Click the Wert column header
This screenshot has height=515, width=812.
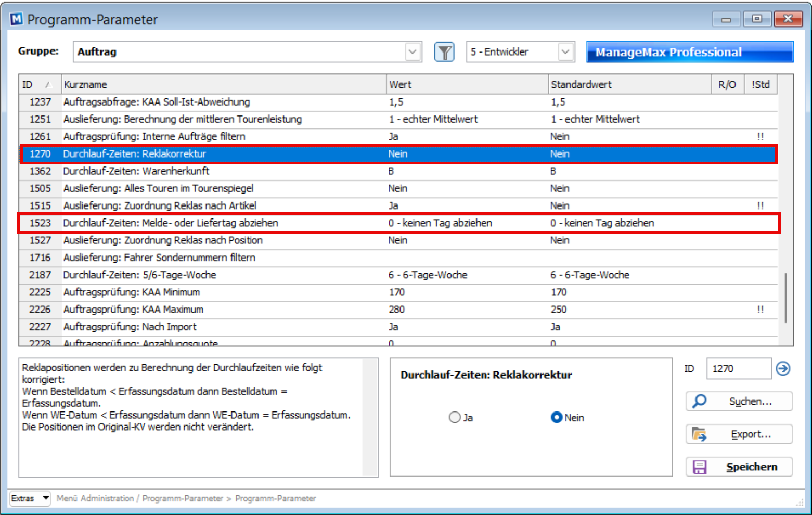coord(468,84)
